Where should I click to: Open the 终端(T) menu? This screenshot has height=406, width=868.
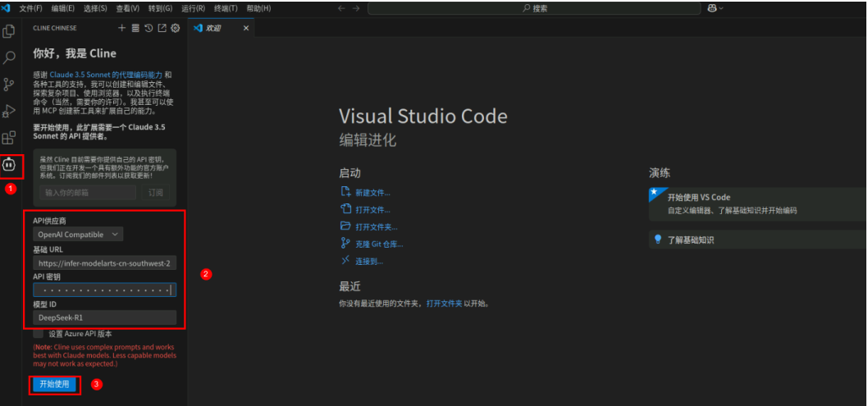click(x=226, y=8)
